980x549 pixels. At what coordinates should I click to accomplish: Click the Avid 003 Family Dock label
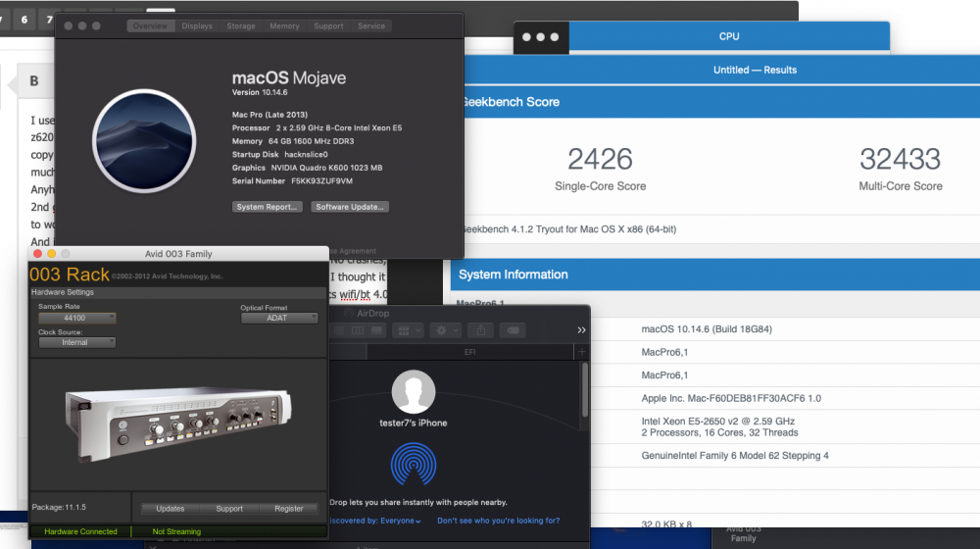tap(743, 534)
